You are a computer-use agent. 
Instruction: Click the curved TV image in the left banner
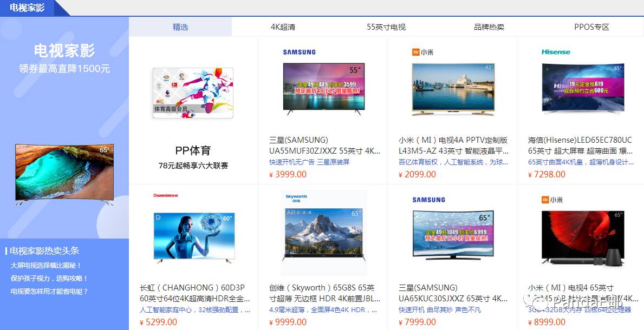[x=64, y=174]
